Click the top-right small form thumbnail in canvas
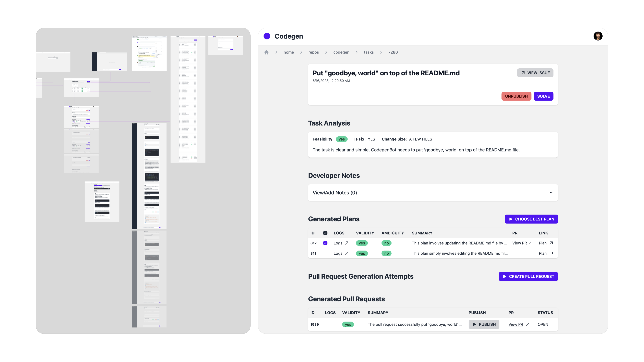Image resolution: width=644 pixels, height=362 pixels. [226, 45]
